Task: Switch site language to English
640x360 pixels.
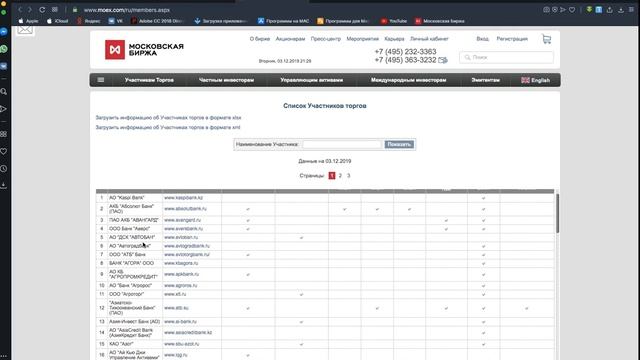Action: point(536,80)
